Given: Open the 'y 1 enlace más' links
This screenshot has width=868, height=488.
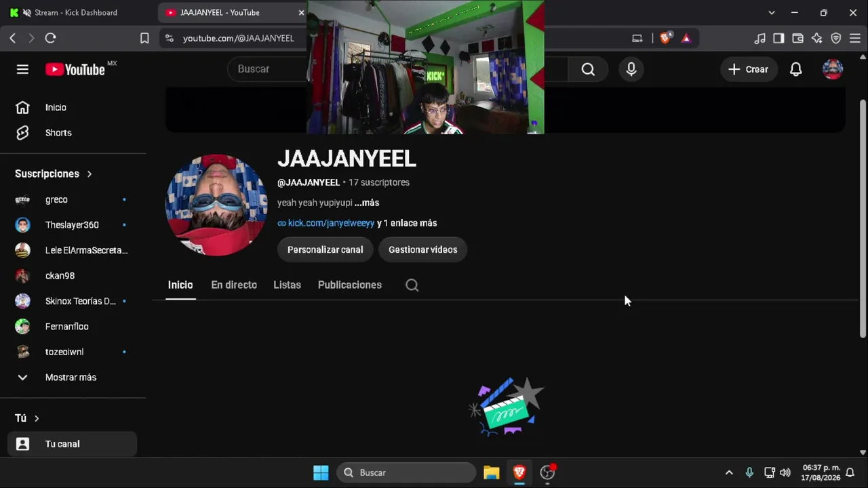Looking at the screenshot, I should 407,223.
